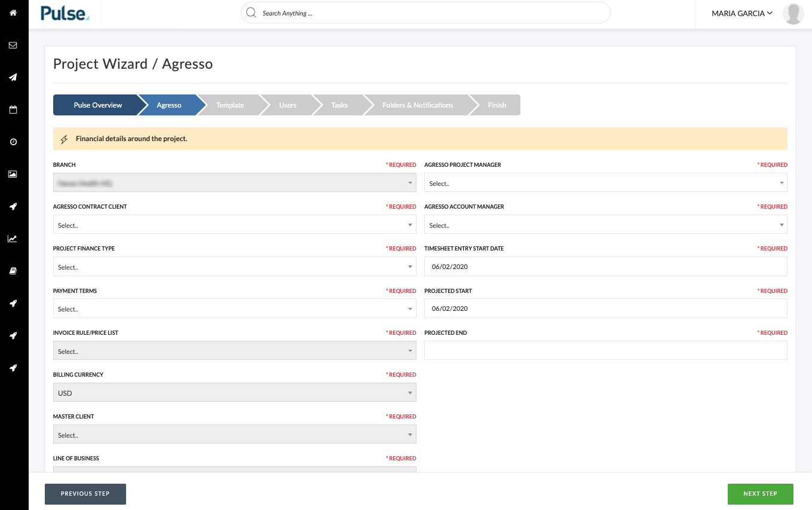Click the magnifying glass in the search bar
This screenshot has width=812, height=510.
[251, 13]
